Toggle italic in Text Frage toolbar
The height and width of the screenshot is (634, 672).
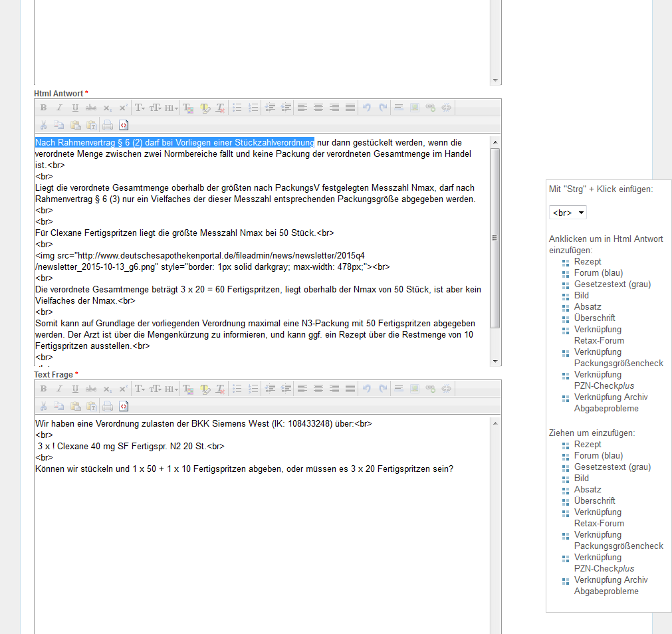(59, 389)
